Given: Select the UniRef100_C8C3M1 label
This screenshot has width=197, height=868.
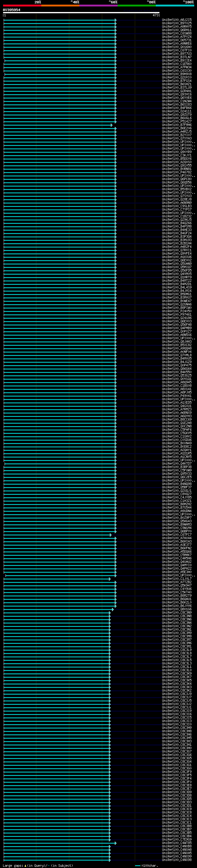Looking at the screenshot, I should 177,647.
